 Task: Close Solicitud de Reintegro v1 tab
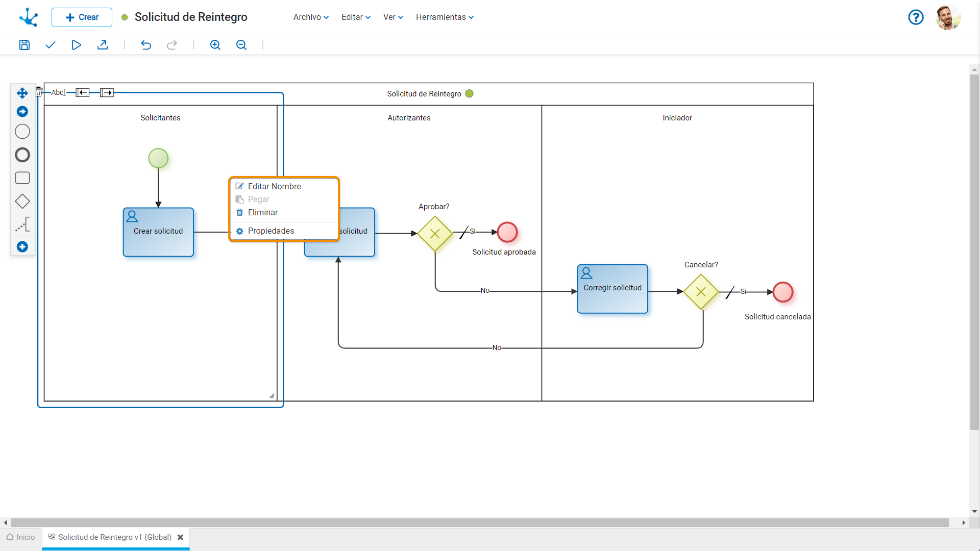click(180, 537)
